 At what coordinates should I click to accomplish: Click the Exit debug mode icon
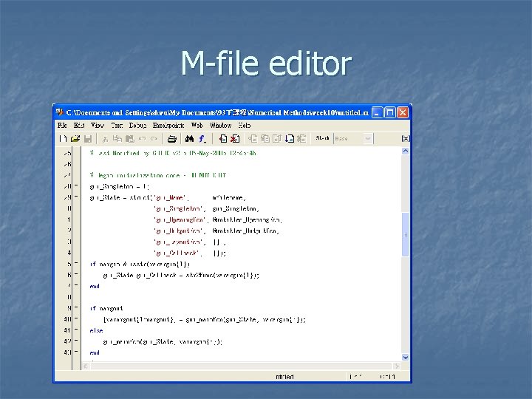point(301,138)
